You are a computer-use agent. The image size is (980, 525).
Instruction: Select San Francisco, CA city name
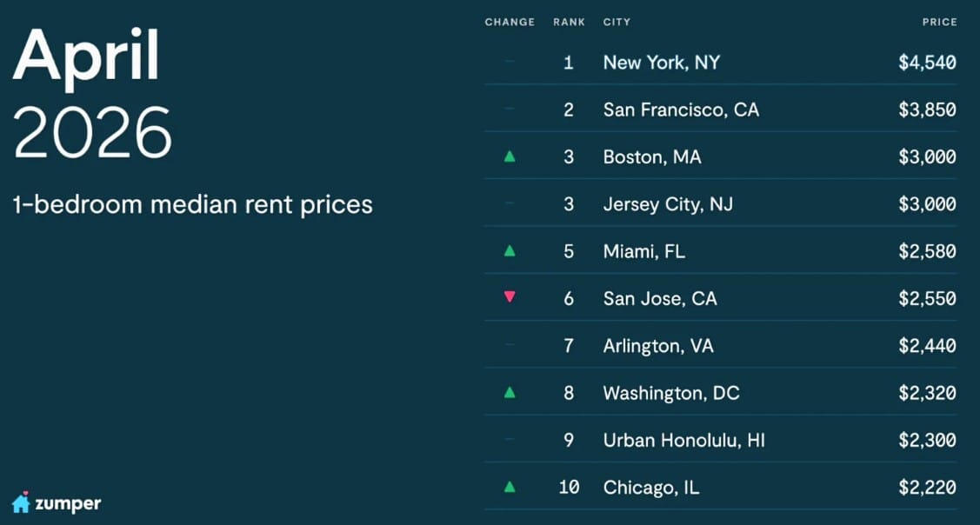681,110
